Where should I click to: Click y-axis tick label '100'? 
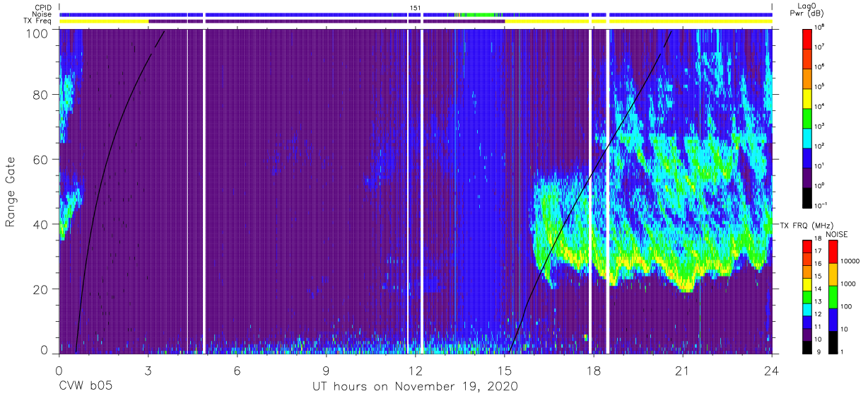37,33
